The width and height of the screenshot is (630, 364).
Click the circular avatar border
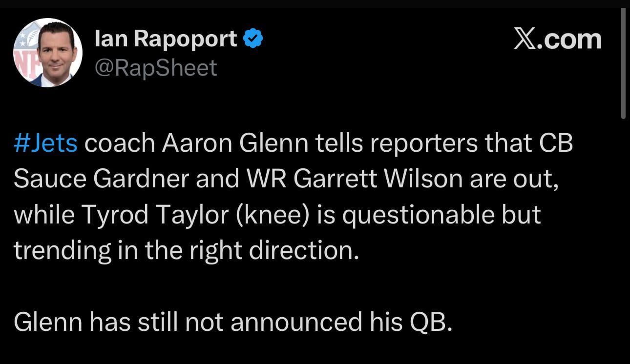[47, 20]
